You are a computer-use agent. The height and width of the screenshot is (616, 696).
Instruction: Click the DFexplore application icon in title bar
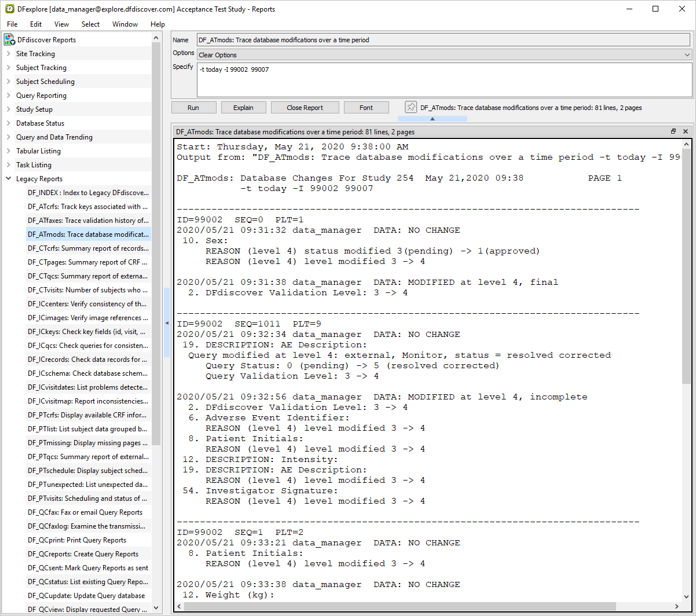tap(10, 9)
